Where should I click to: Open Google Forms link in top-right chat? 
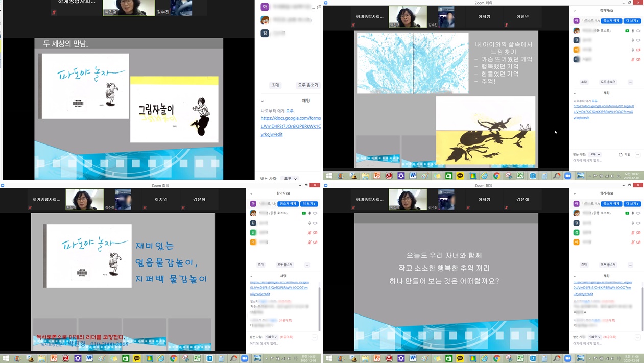pyautogui.click(x=603, y=112)
